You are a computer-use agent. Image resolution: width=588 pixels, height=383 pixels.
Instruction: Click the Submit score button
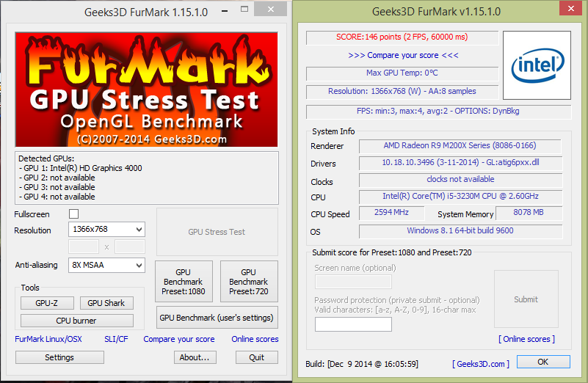pyautogui.click(x=526, y=299)
